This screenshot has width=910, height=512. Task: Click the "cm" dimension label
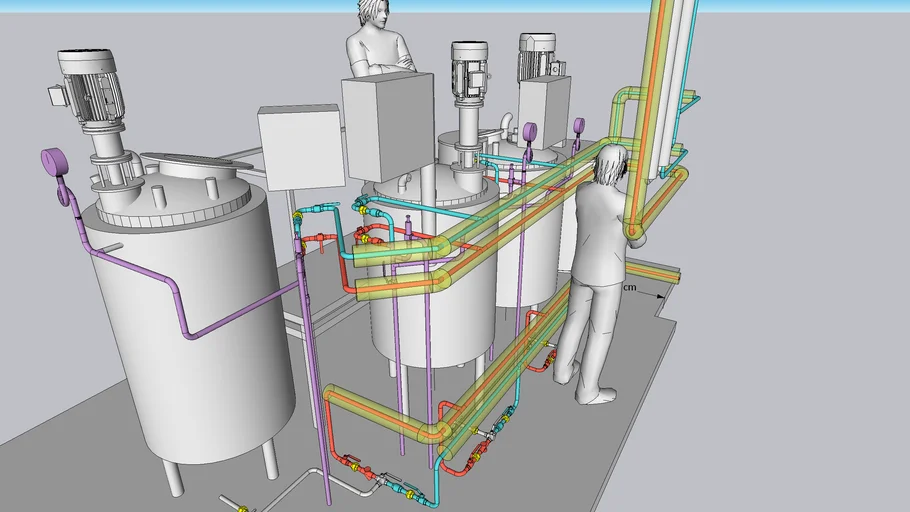(629, 288)
